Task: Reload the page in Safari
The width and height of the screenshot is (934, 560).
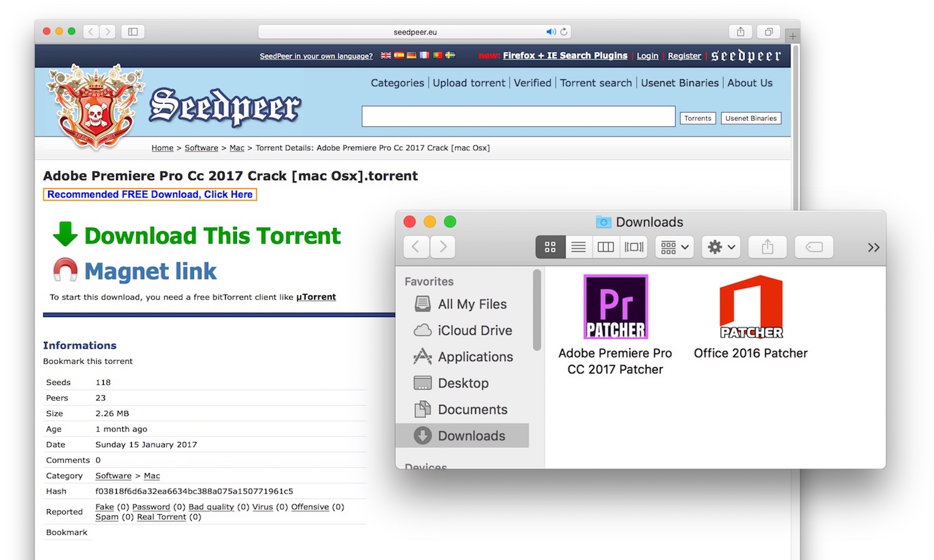Action: tap(564, 32)
